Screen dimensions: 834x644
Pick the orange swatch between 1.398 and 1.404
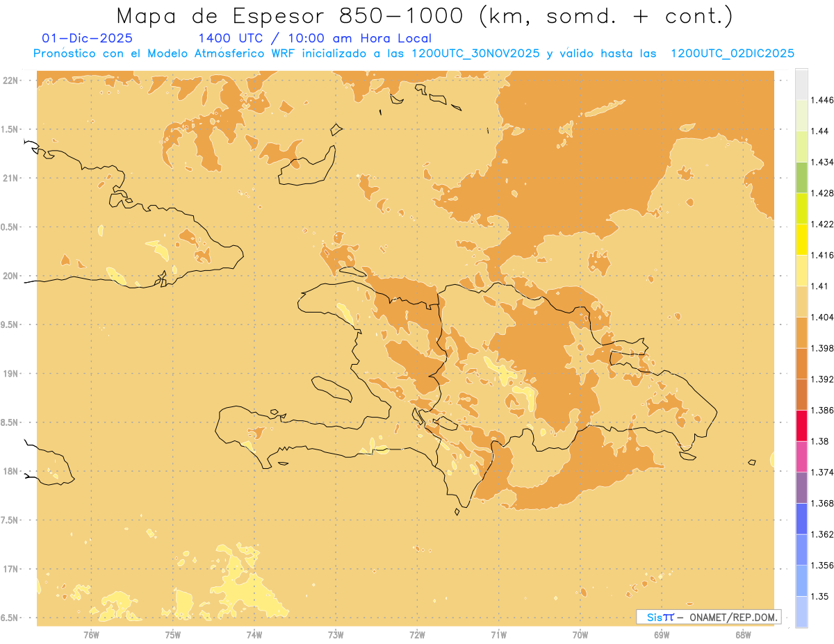[801, 333]
